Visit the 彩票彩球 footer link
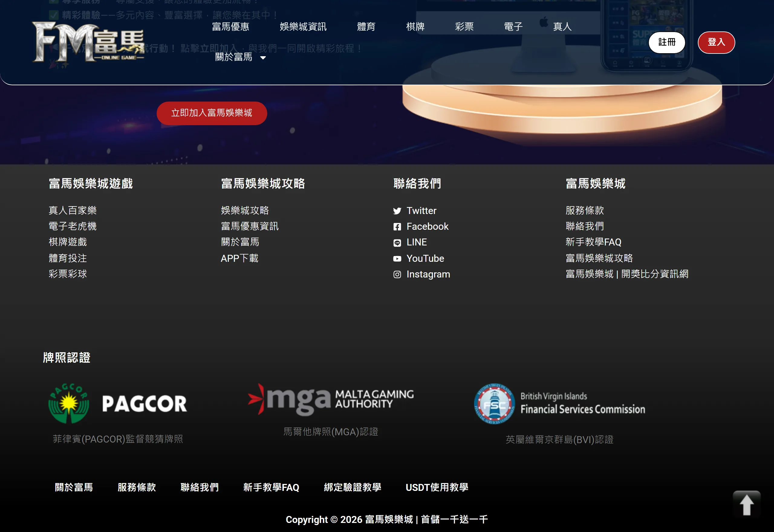Screen dimensions: 774x532 click(x=68, y=274)
